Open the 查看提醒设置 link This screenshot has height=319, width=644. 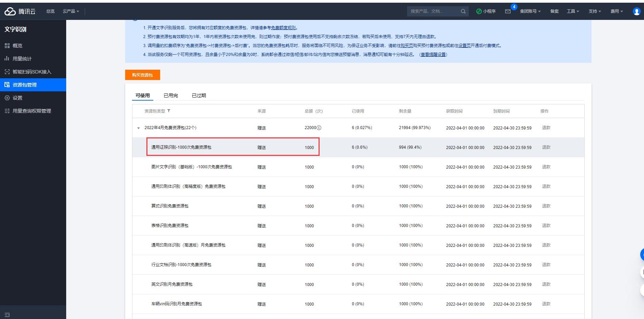click(x=433, y=55)
